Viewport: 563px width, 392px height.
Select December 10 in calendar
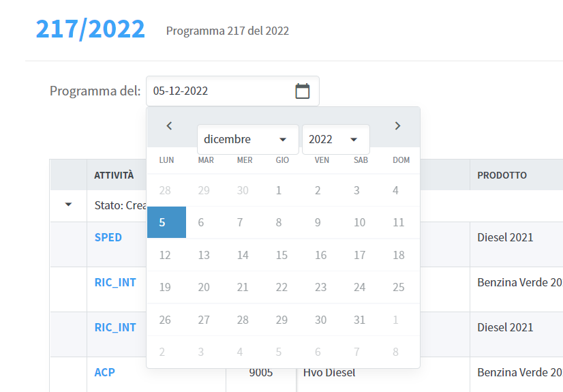pyautogui.click(x=361, y=222)
